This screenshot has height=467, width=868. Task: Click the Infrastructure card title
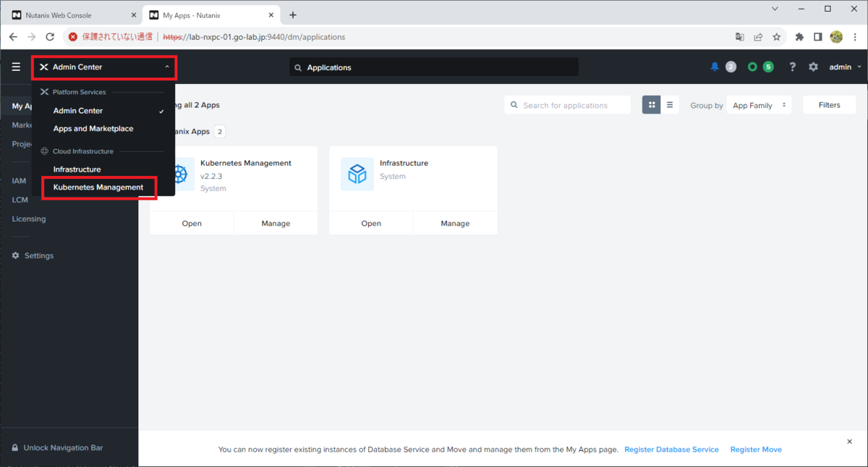tap(404, 163)
